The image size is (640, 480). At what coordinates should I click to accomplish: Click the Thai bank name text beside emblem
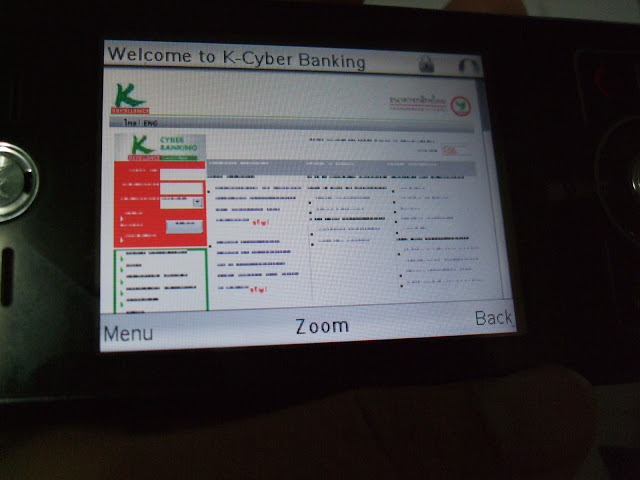(x=418, y=103)
